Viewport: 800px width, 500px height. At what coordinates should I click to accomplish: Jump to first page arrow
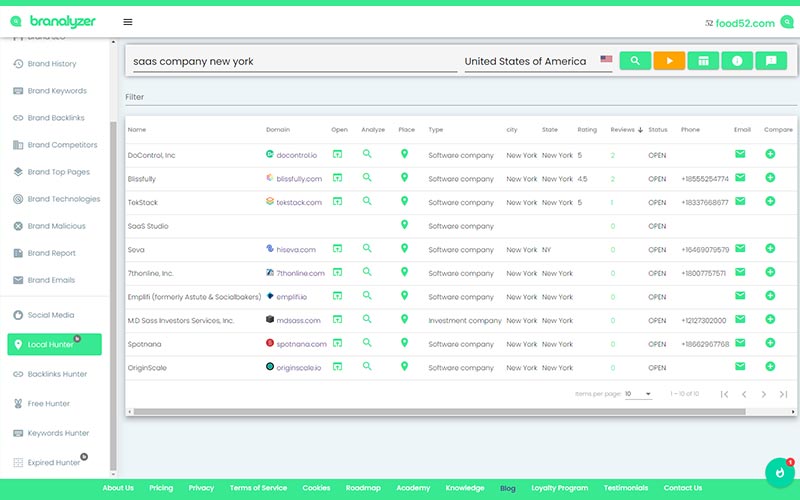point(724,394)
